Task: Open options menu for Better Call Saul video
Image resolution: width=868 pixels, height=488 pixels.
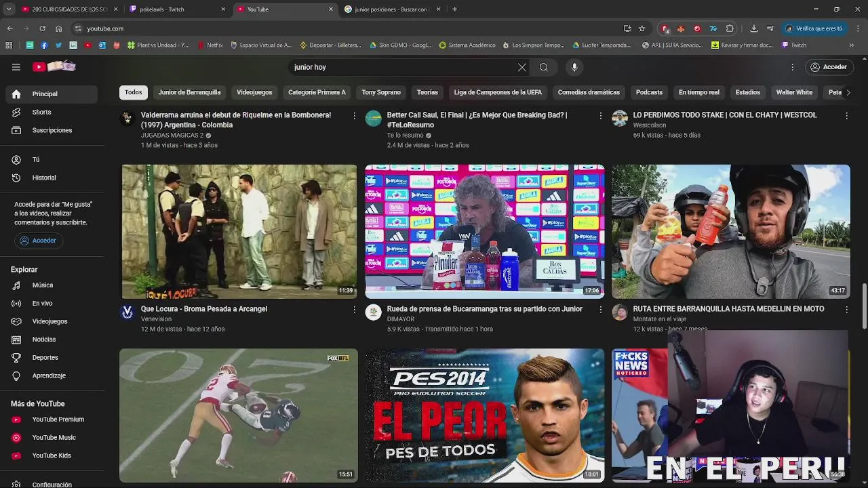Action: point(600,116)
